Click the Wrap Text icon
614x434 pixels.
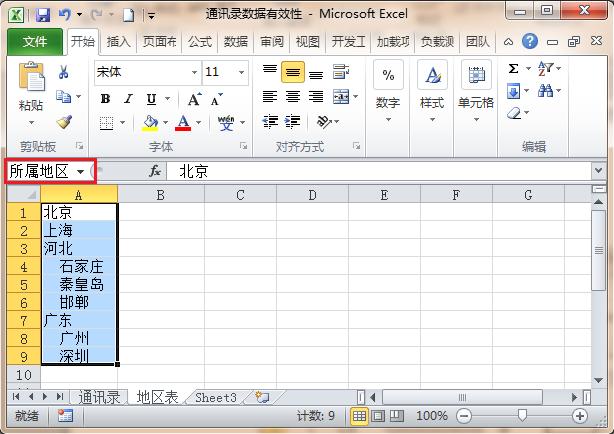pyautogui.click(x=341, y=72)
